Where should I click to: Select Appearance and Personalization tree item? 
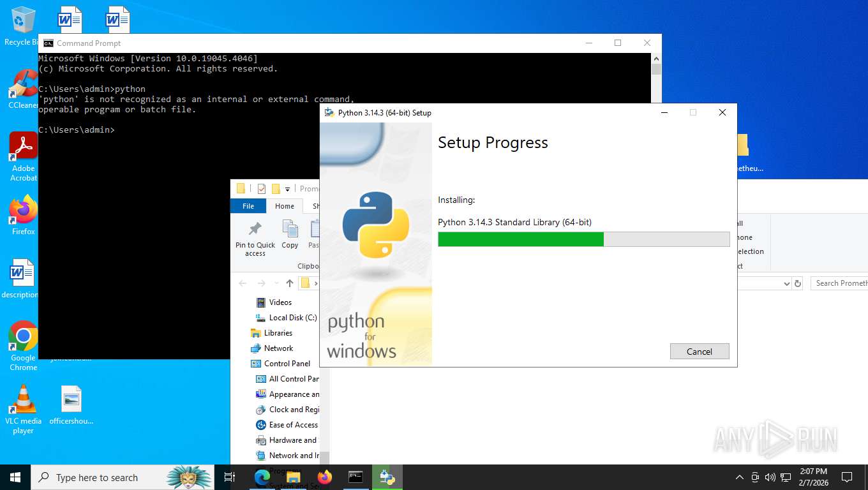pos(294,394)
